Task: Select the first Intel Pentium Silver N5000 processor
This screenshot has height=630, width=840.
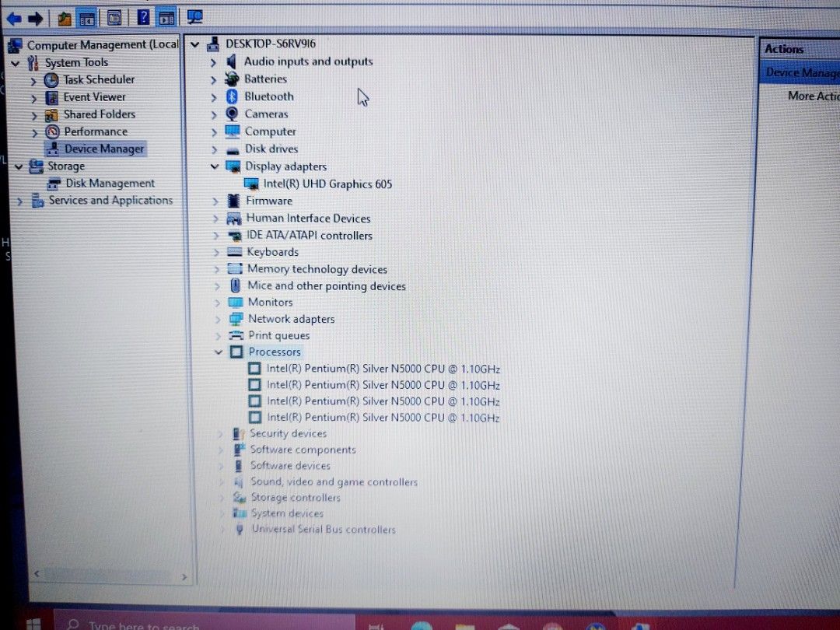Action: (383, 368)
